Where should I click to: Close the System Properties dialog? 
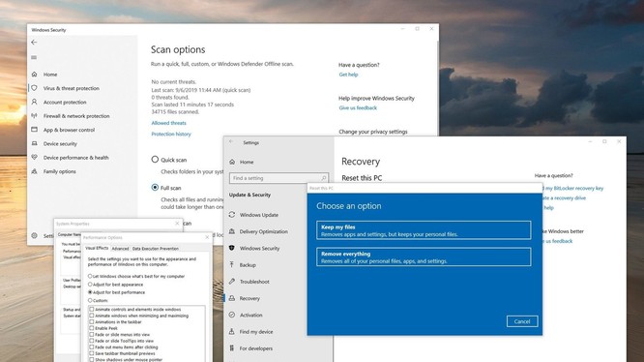177,224
